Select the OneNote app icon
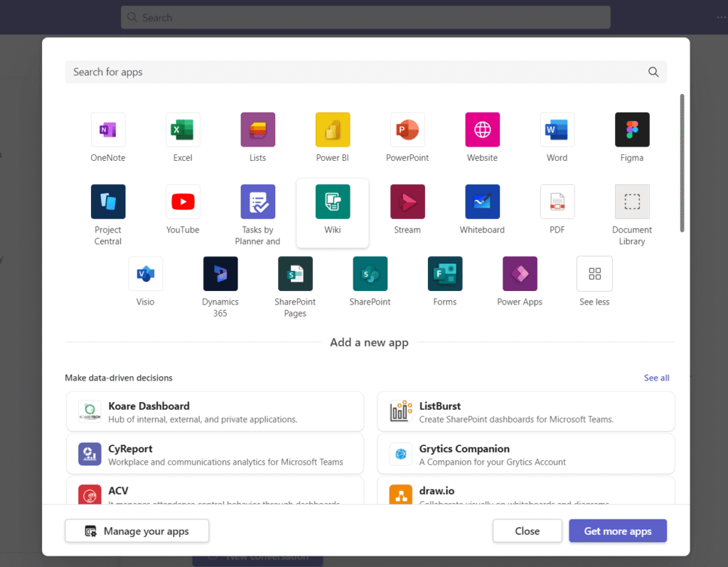 coord(108,130)
